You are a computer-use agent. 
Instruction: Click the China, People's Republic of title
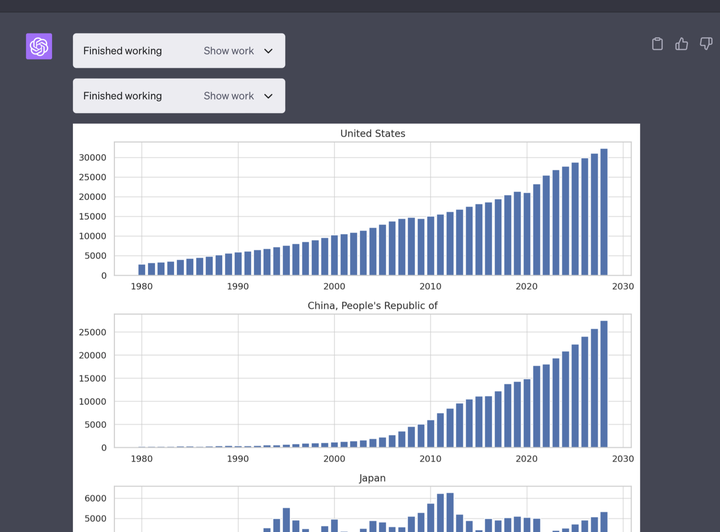(x=372, y=306)
